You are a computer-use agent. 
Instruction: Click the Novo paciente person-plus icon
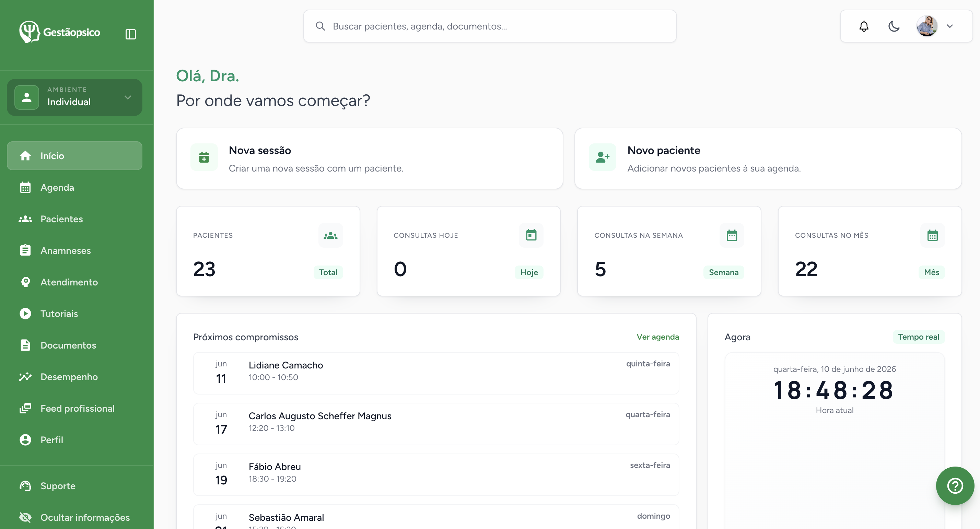pos(603,157)
